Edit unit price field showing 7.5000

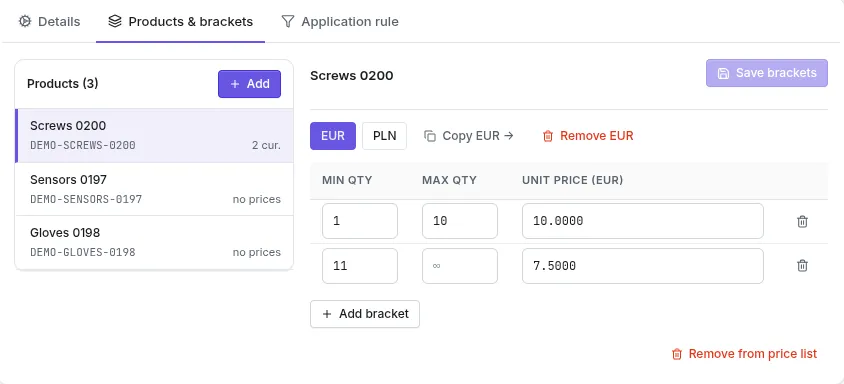tap(643, 266)
